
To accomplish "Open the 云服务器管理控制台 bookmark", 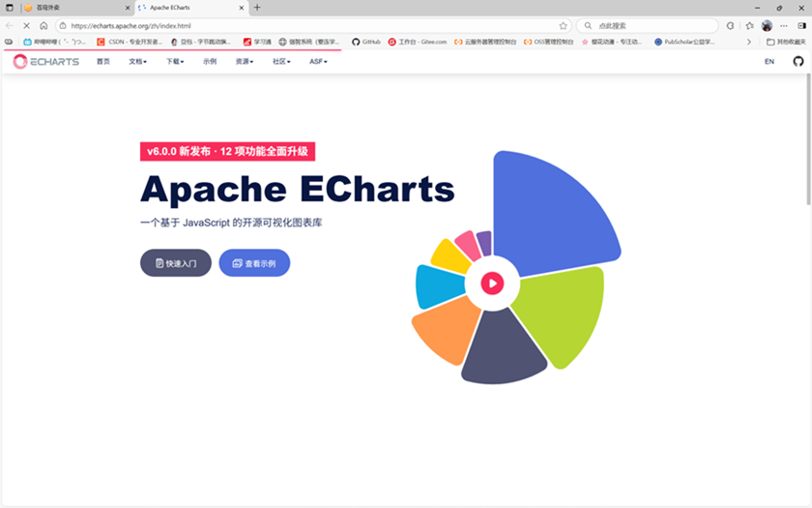I will tap(485, 42).
